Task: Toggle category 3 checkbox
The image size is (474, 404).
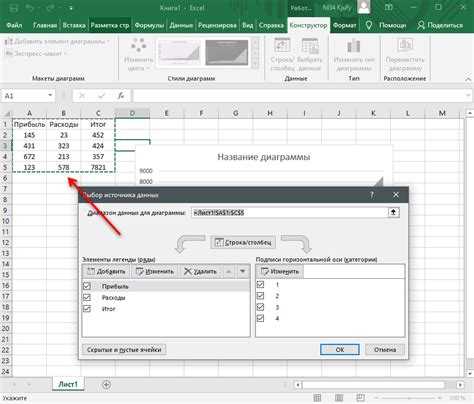Action: pyautogui.click(x=260, y=307)
